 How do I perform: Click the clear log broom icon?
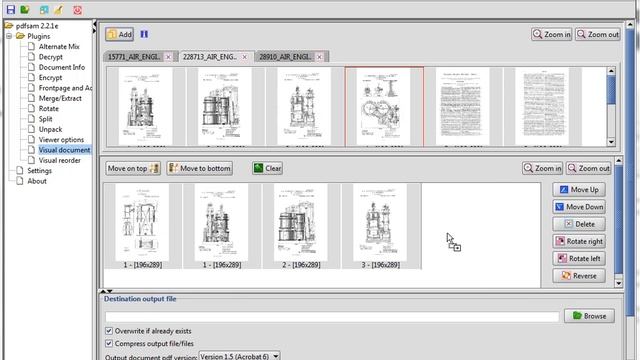59,9
